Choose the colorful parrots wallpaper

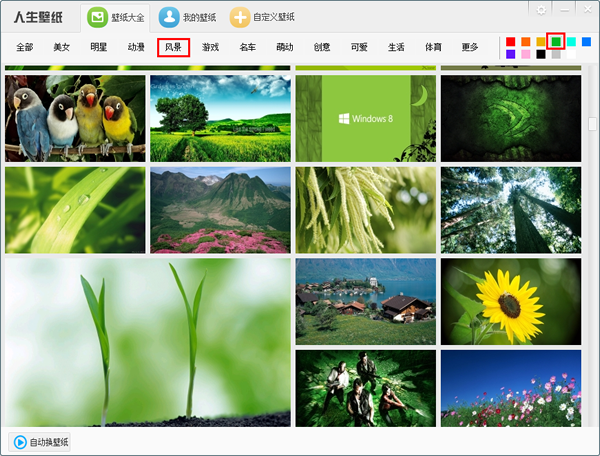75,118
